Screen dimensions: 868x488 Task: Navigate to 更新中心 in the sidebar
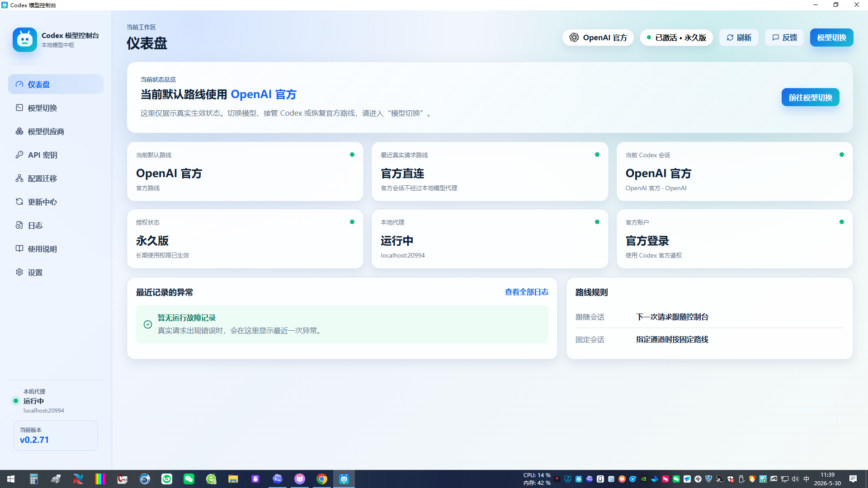tap(56, 202)
